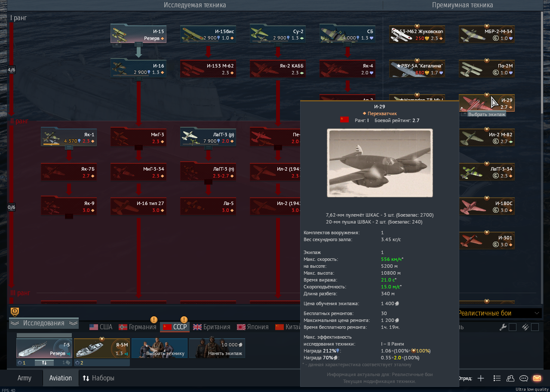This screenshot has height=392, width=550.
Task: Select the Як-1 aircraft card
Action: coord(69,138)
